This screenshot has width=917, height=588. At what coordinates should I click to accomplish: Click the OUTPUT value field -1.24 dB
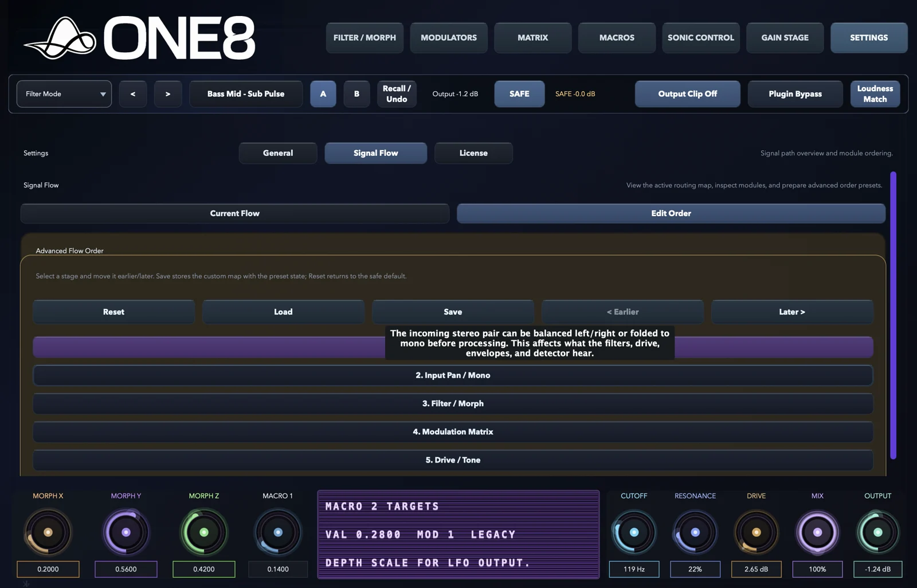[878, 569]
